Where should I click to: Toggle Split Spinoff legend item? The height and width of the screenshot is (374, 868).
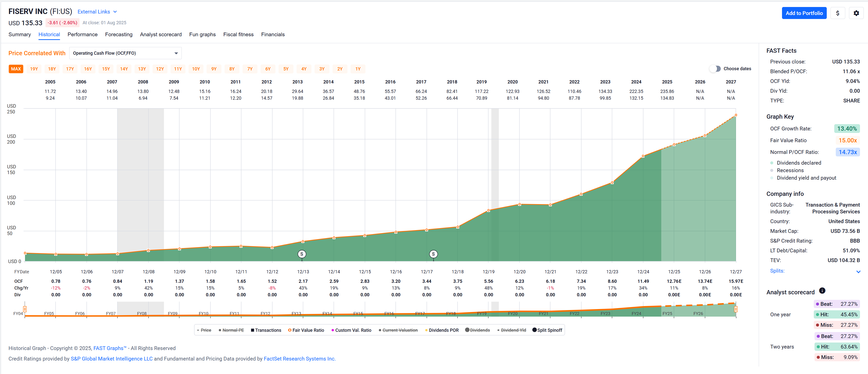point(547,330)
